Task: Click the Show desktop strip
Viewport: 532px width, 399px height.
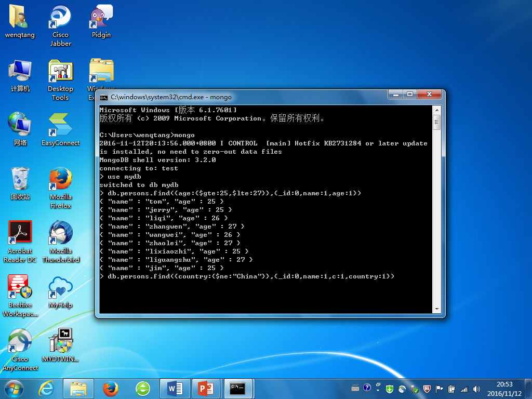Action: (x=529, y=389)
